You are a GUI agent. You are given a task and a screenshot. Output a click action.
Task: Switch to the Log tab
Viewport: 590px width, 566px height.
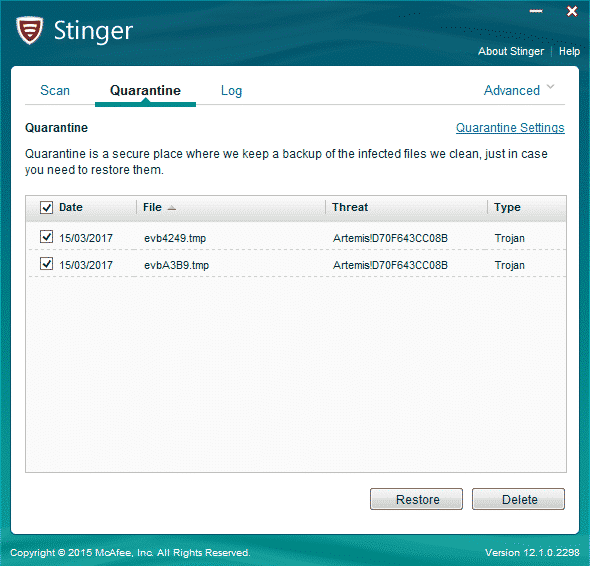point(231,91)
